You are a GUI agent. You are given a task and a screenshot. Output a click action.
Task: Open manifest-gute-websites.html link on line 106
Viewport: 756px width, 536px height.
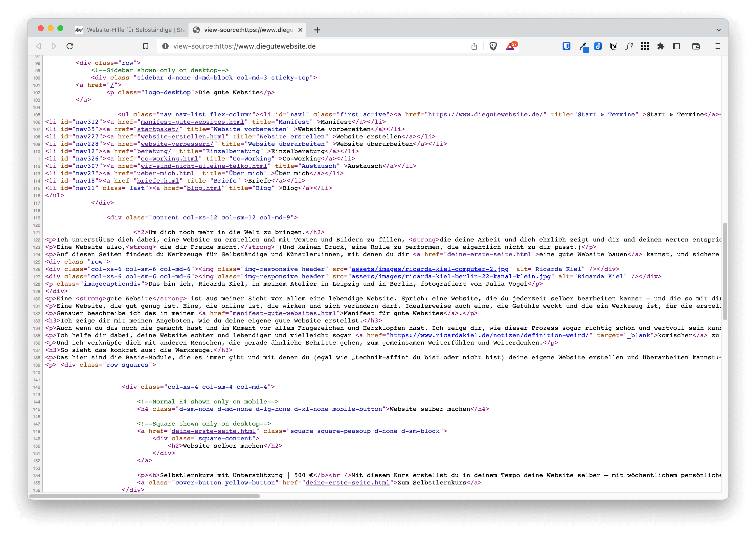tap(192, 122)
